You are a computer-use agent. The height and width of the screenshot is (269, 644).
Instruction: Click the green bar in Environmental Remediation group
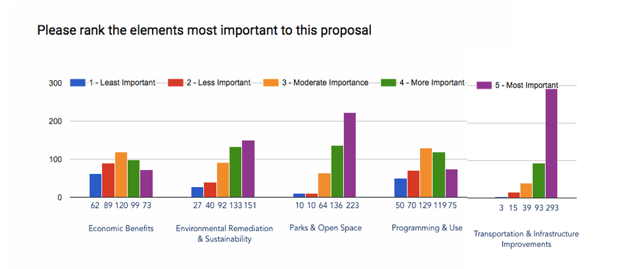pyautogui.click(x=235, y=172)
